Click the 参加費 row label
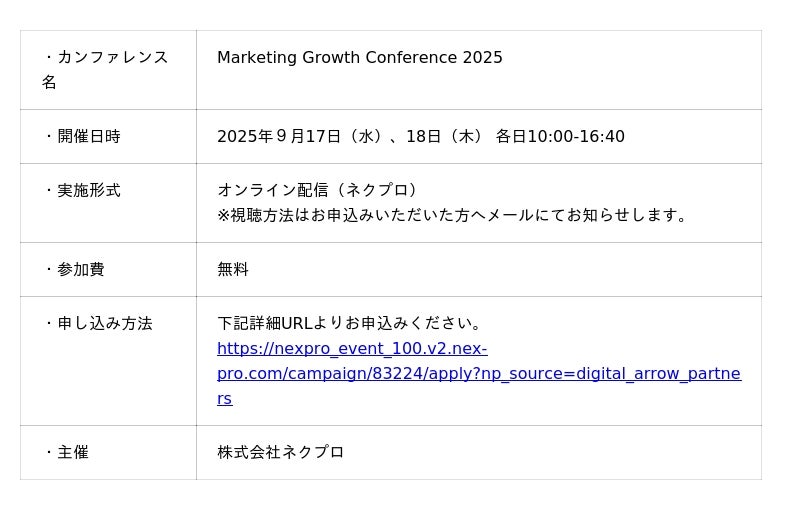The width and height of the screenshot is (800, 510). click(80, 269)
